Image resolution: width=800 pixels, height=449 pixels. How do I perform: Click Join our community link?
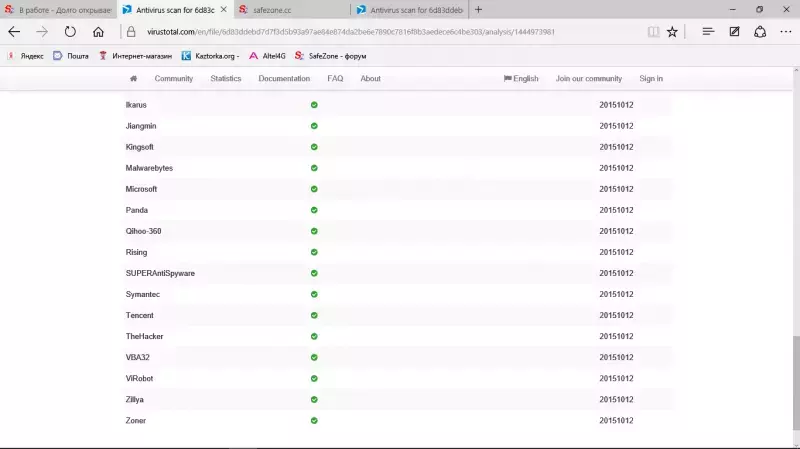pyautogui.click(x=589, y=79)
